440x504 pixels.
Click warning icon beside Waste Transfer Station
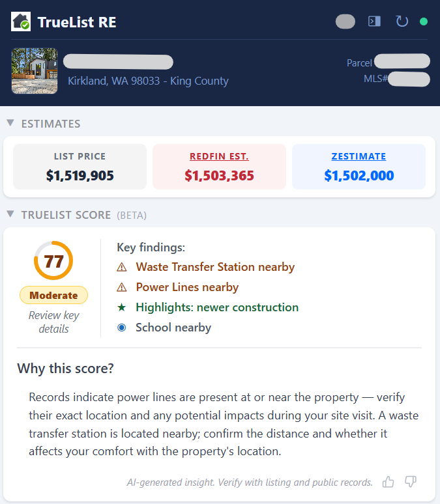point(122,267)
